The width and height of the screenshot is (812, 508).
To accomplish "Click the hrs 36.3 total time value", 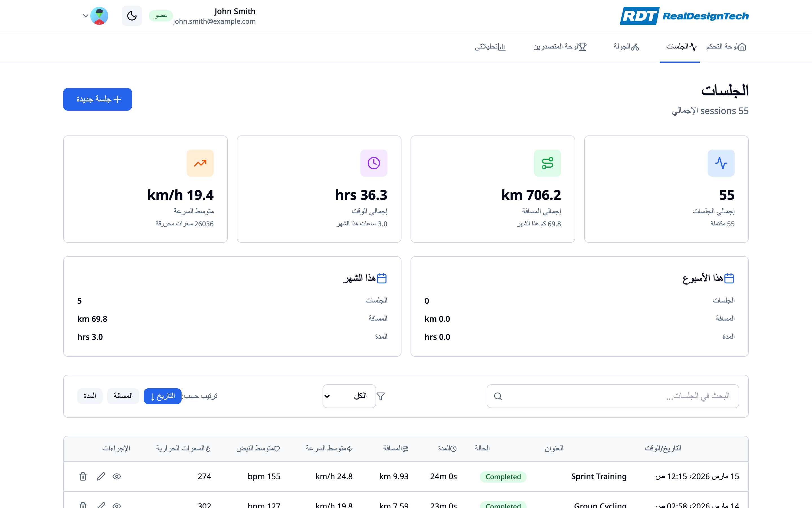I will [361, 195].
